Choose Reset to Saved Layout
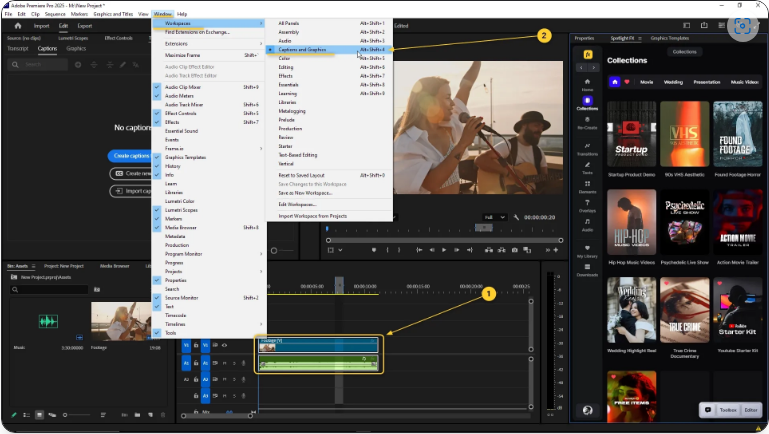769x434 pixels. pos(329,175)
